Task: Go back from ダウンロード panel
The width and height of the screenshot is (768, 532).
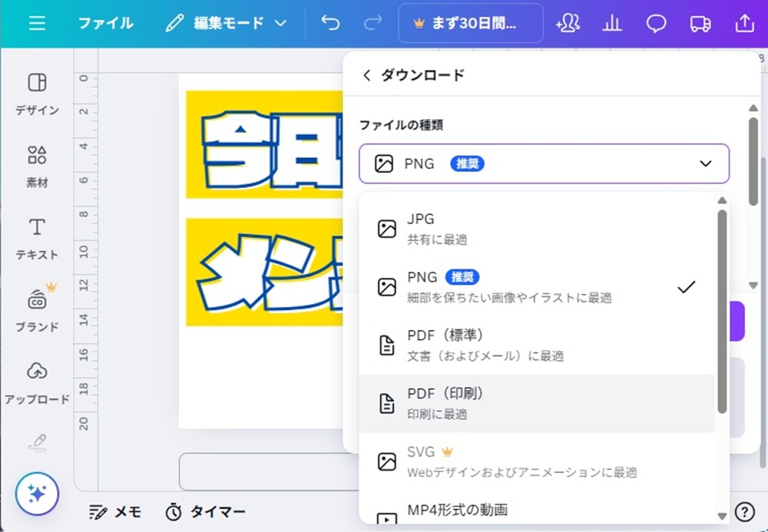Action: [x=366, y=74]
